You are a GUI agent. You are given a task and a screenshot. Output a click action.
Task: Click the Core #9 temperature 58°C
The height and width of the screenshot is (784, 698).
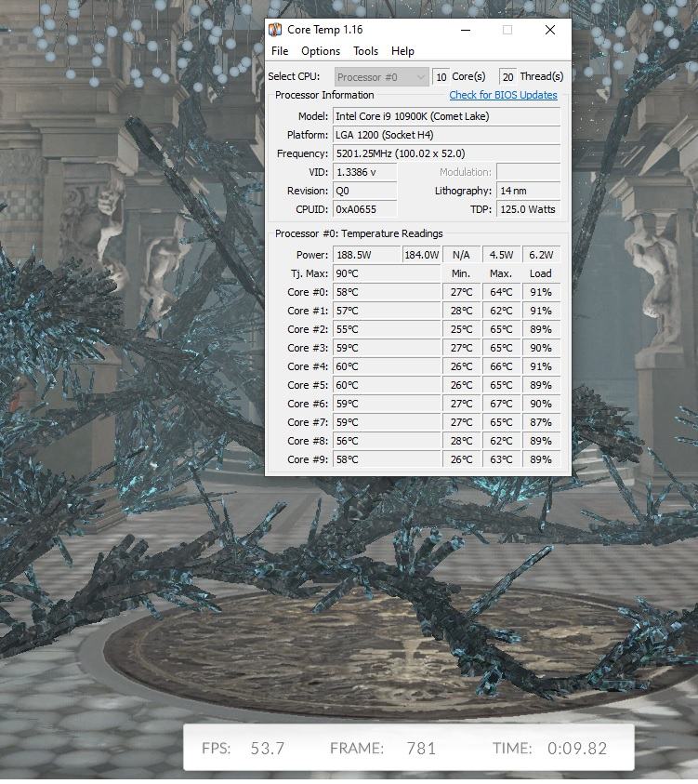coord(387,459)
